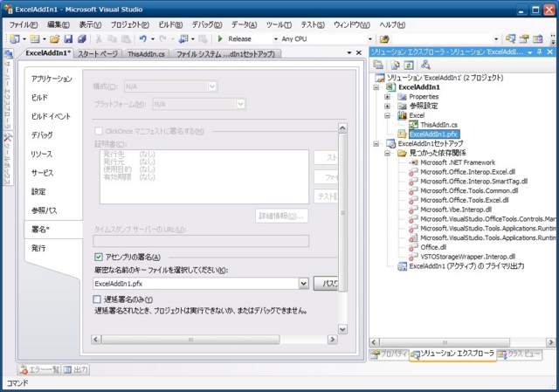The width and height of the screenshot is (559, 392).
Task: Click the Navigate Backward icon
Action: point(183,38)
